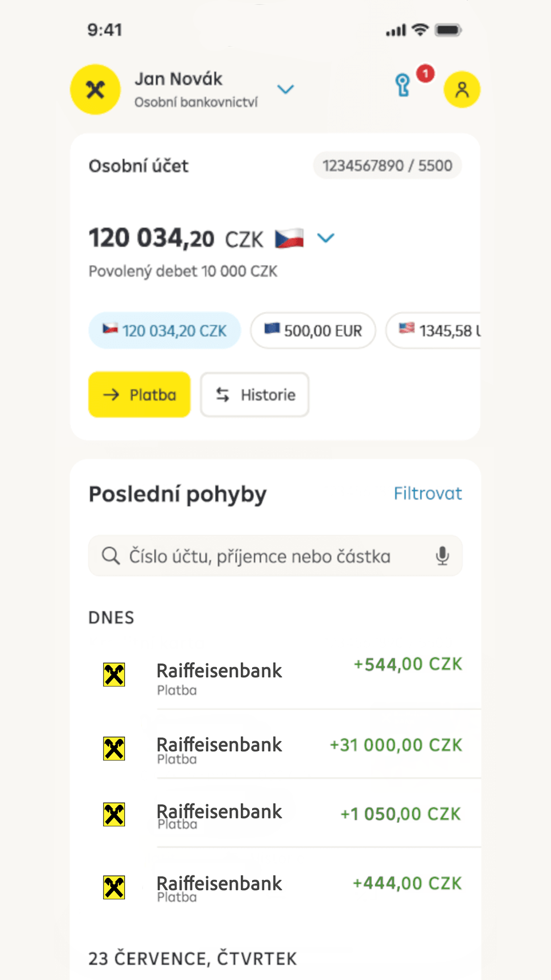The width and height of the screenshot is (551, 980).
Task: Tap the Raiffeisenbank icon for +31 000,00 CZK payment
Action: tap(114, 749)
